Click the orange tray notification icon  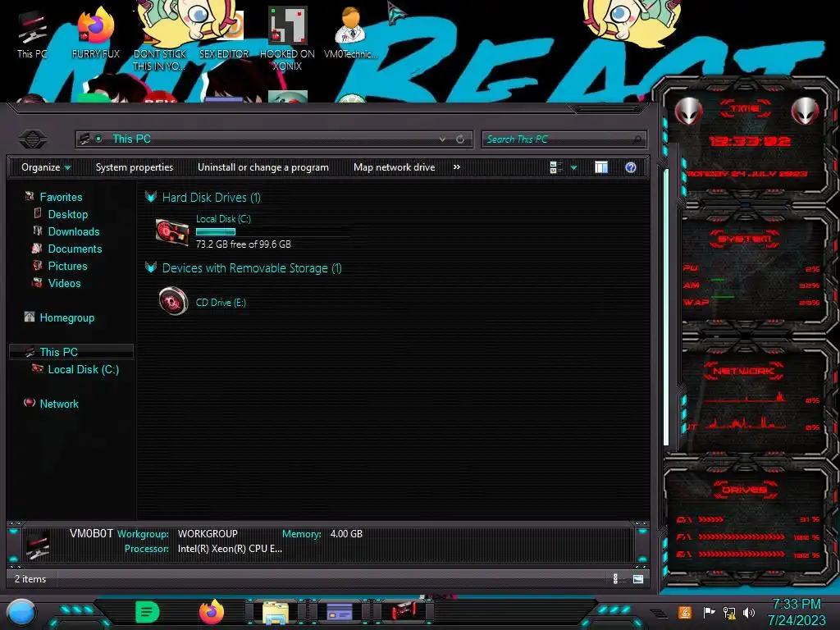tap(685, 612)
